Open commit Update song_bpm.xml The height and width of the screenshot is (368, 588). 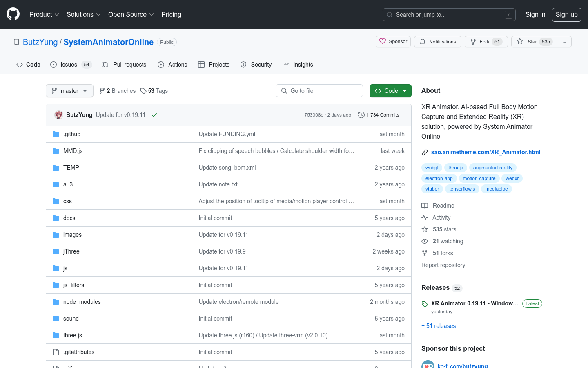227,168
